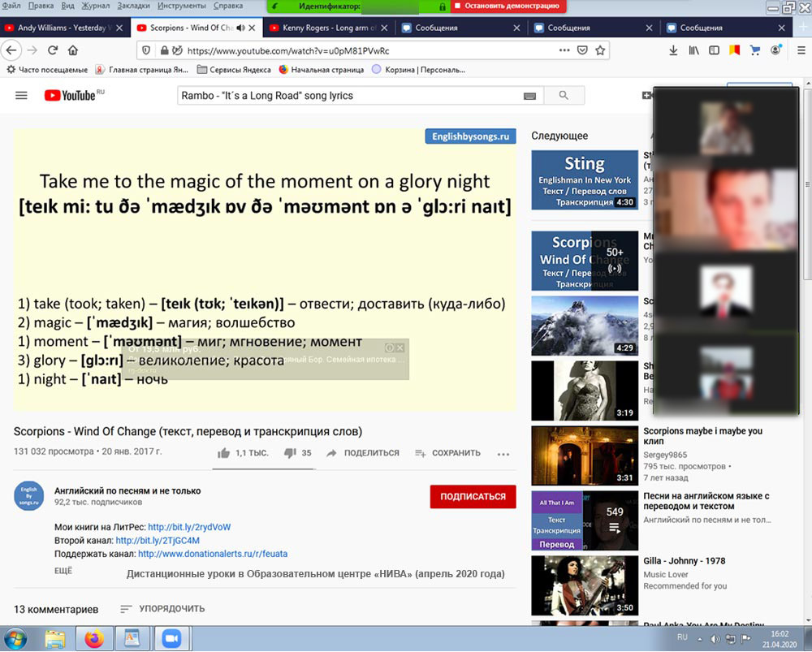Open Корзина | Персональ... bookmark

tap(419, 69)
